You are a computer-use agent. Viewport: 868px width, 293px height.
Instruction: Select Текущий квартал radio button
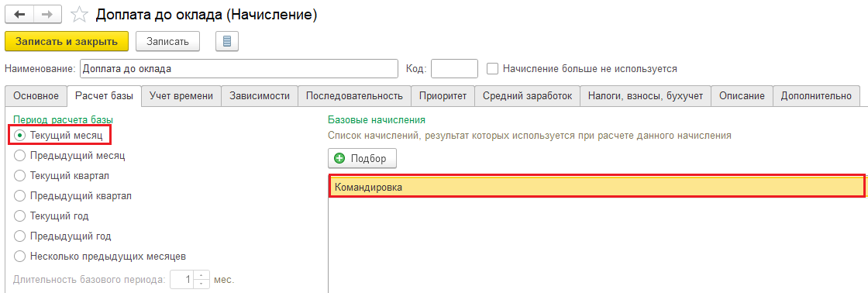coord(20,176)
